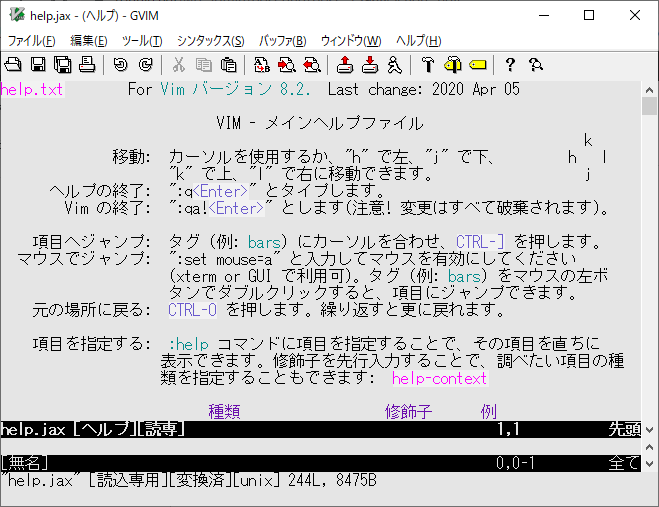
Task: Click the [無名] buffer status line
Action: 321,463
